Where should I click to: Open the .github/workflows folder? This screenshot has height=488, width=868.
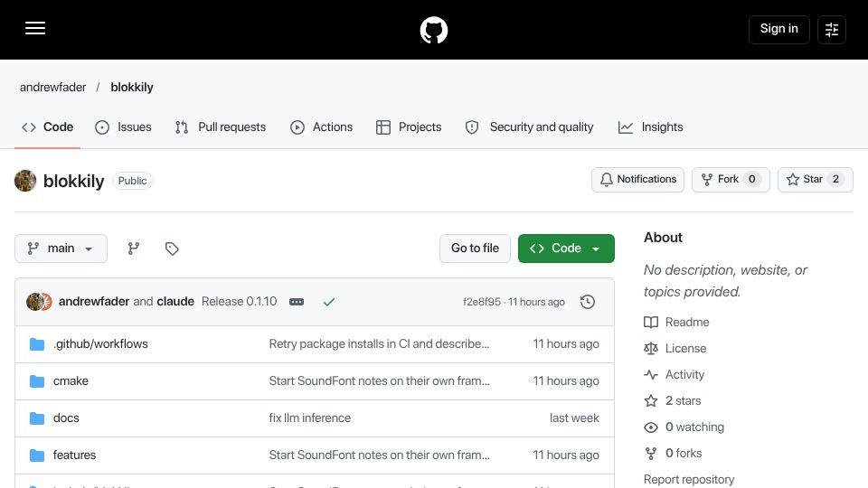click(x=100, y=344)
